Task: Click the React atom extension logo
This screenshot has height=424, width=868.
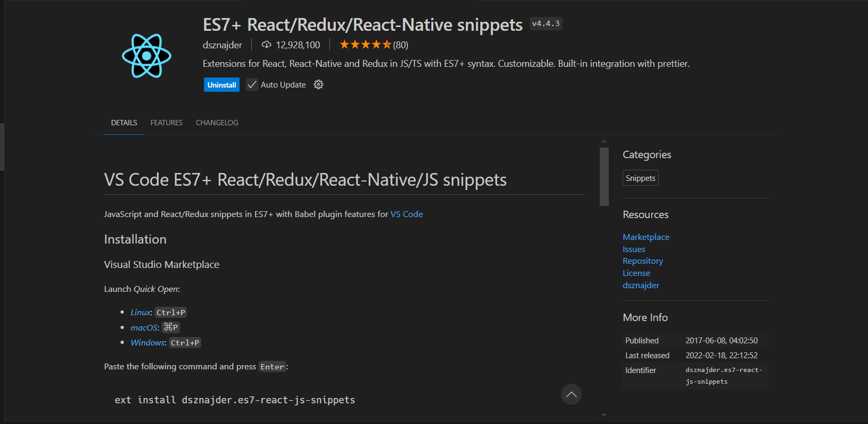Action: (147, 56)
